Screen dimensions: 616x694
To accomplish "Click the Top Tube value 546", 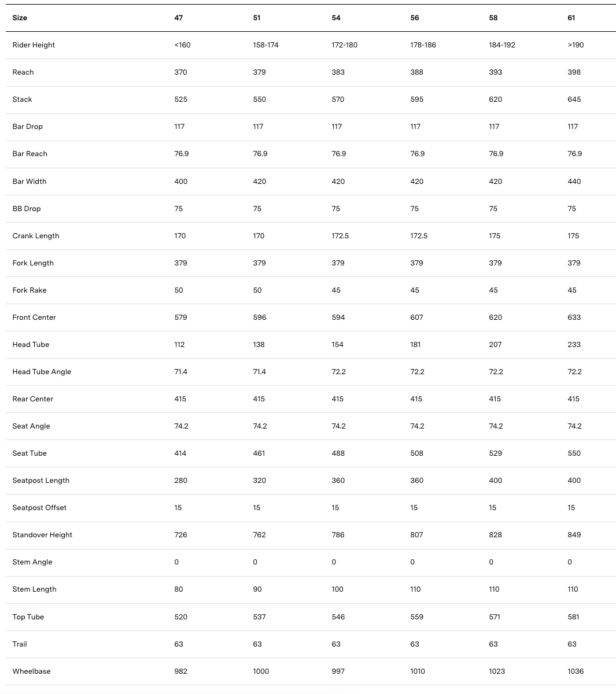I will coord(338,617).
